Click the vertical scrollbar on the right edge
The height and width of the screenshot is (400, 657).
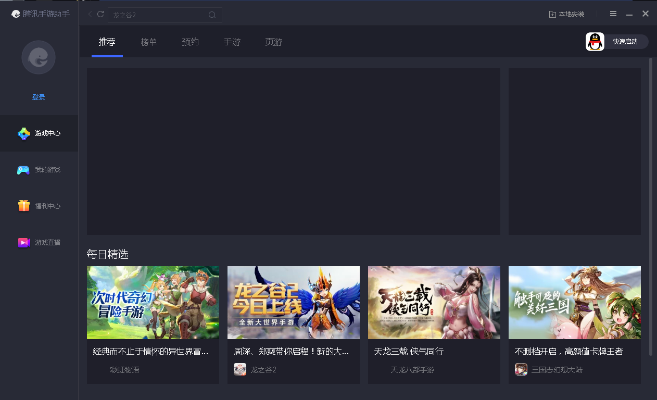650,207
